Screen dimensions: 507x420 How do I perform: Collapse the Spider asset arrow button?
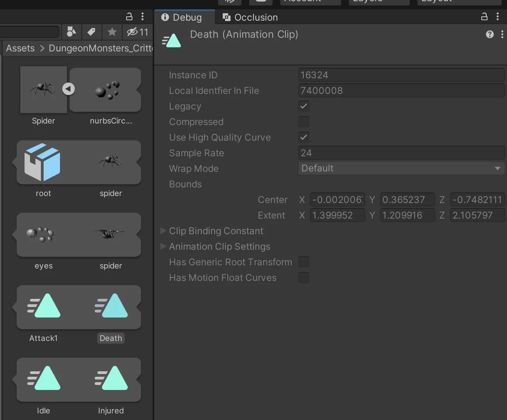[x=69, y=89]
